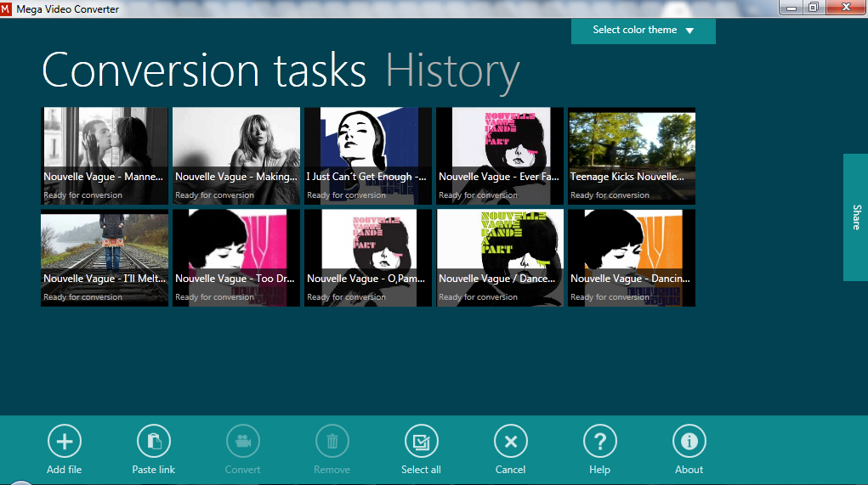
Task: Close the Mega Video Converter window
Action: pos(847,8)
